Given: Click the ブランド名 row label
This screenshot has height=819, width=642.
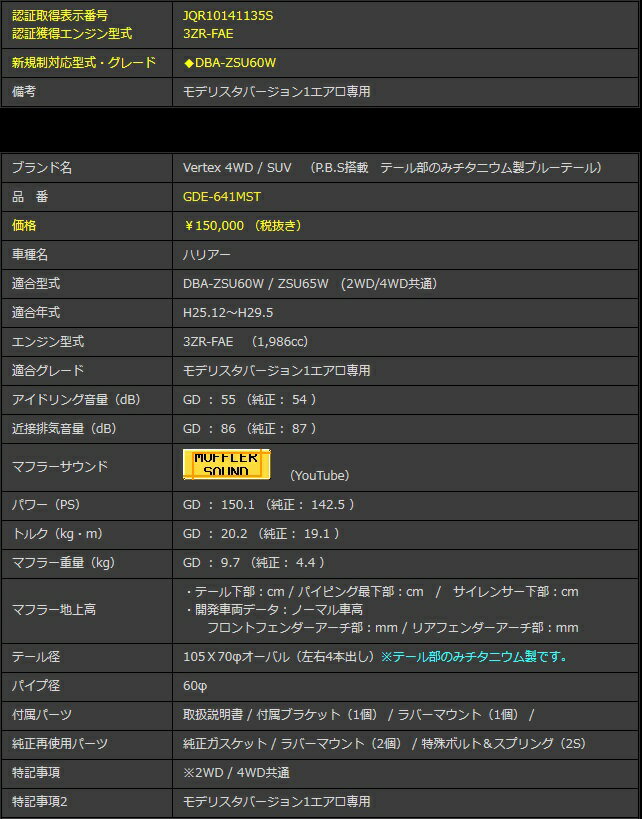Looking at the screenshot, I should tap(42, 168).
